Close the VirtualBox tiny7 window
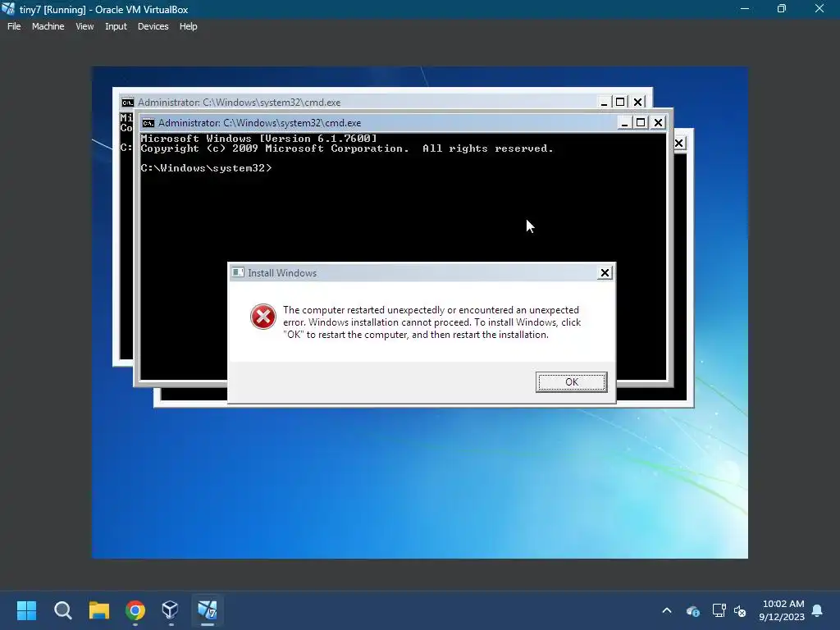Image resolution: width=840 pixels, height=630 pixels. [x=819, y=9]
